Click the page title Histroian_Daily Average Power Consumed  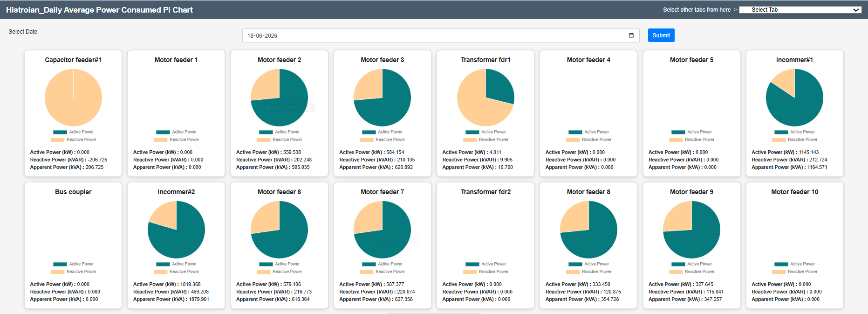point(99,10)
